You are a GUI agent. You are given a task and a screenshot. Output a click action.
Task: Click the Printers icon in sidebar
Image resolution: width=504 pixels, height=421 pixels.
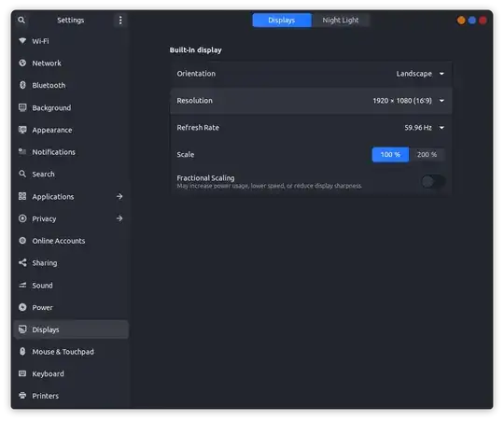click(x=22, y=395)
